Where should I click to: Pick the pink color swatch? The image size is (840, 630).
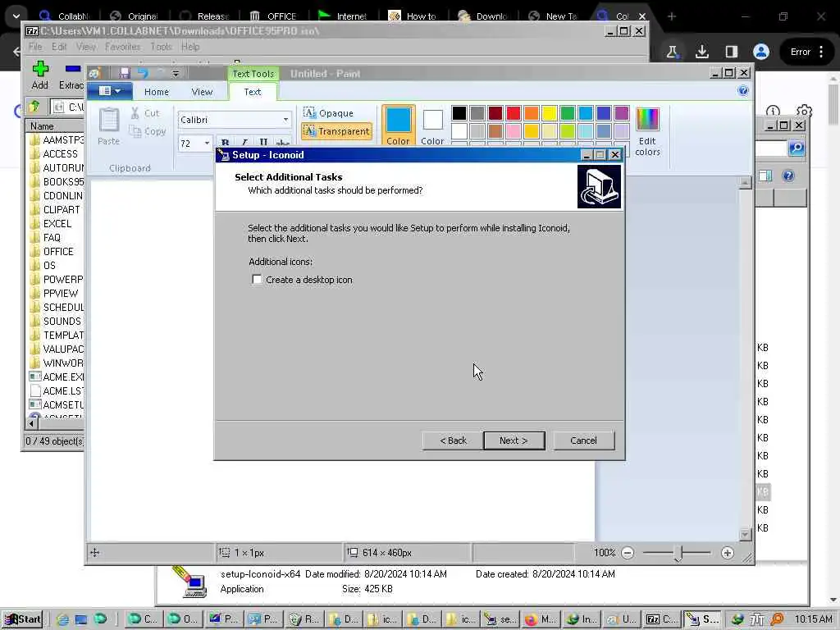(x=514, y=130)
